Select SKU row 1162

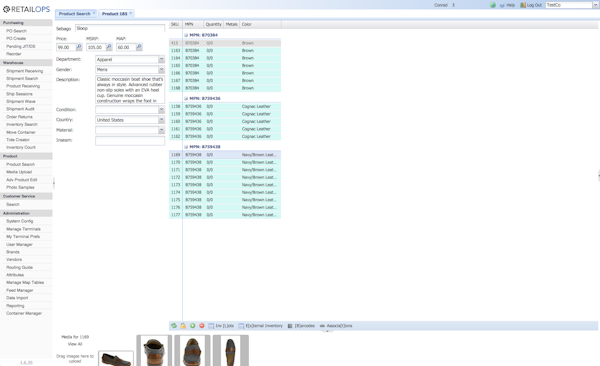pyautogui.click(x=225, y=136)
